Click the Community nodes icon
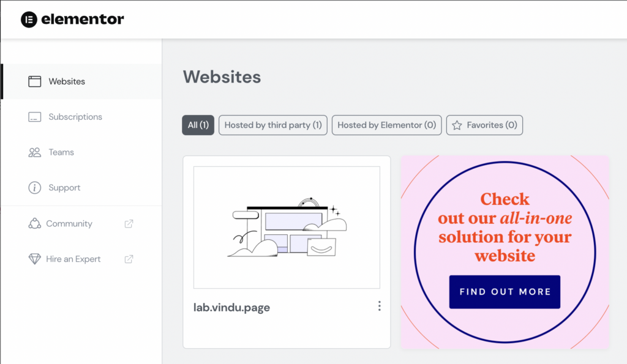 34,223
